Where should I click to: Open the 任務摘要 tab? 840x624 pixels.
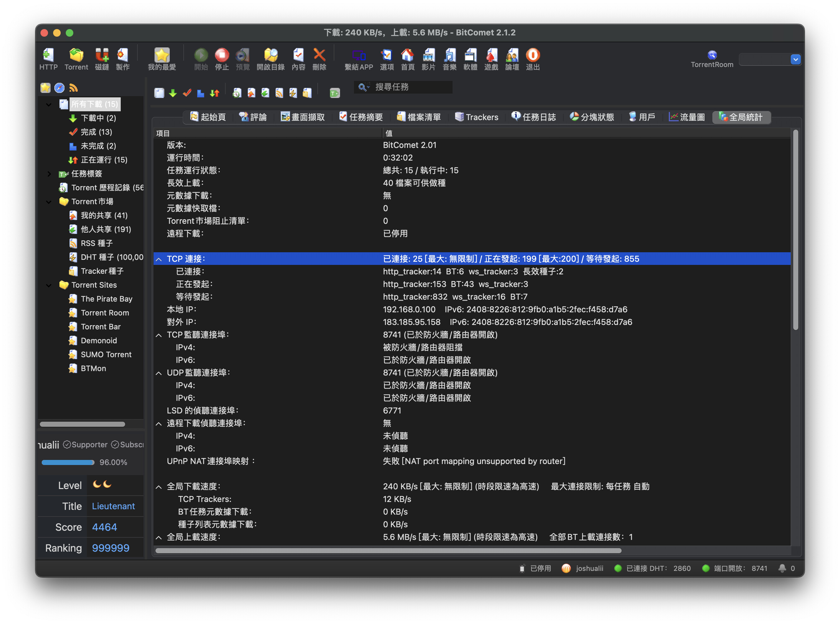[x=361, y=117]
